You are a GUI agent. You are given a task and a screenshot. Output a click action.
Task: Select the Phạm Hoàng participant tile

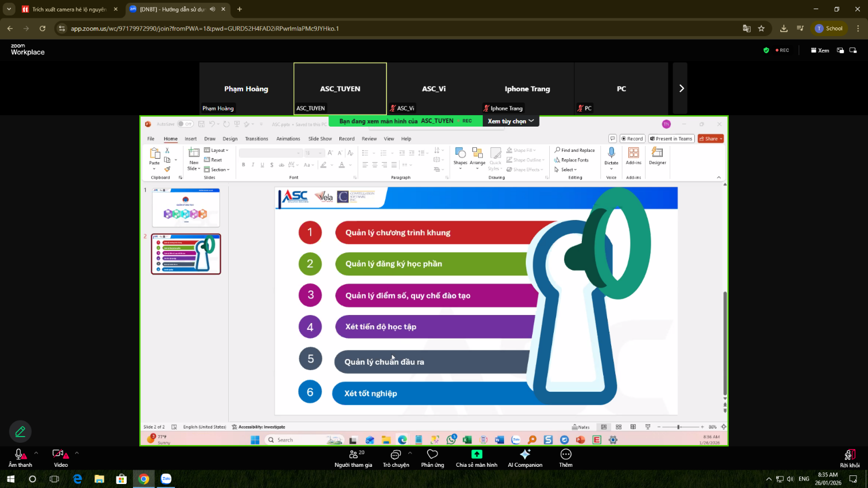click(x=246, y=89)
